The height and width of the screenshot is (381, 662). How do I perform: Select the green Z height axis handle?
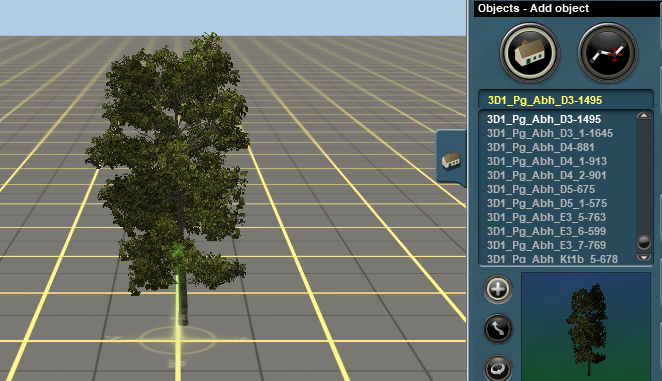point(178,251)
